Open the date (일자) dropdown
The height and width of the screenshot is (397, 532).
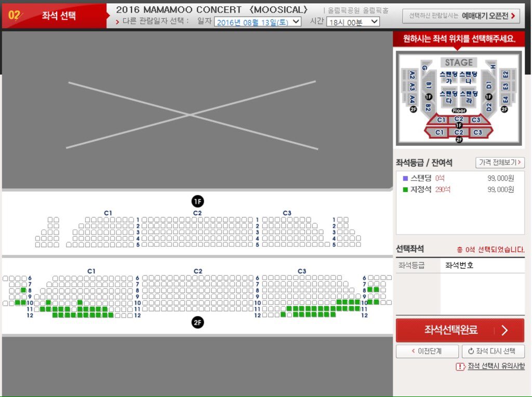tap(258, 22)
